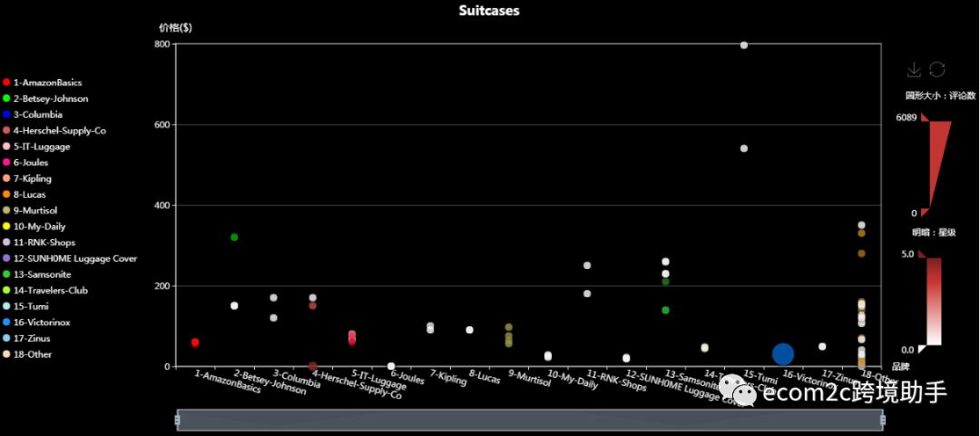Image resolution: width=980 pixels, height=436 pixels.
Task: Click the topmost Samsonite point near 260
Action: coord(666,262)
